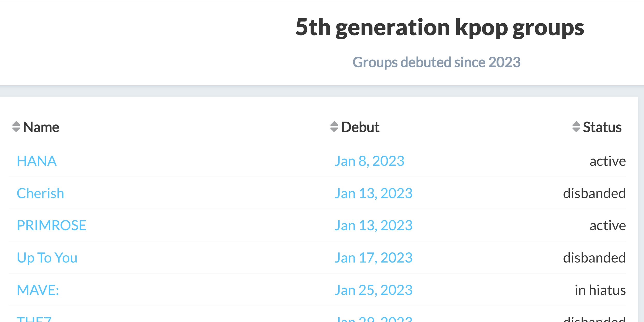Click the in hiatus status of MAVE:
The width and height of the screenshot is (644, 322).
coord(600,290)
